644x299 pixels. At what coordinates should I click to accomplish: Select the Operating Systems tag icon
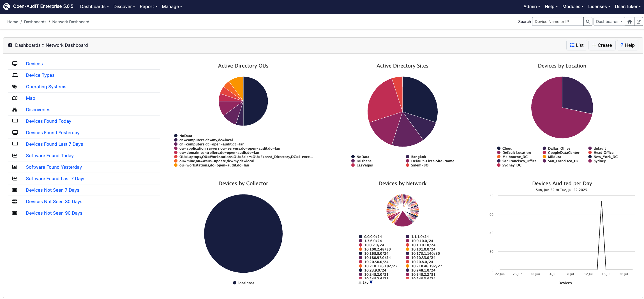tap(15, 87)
